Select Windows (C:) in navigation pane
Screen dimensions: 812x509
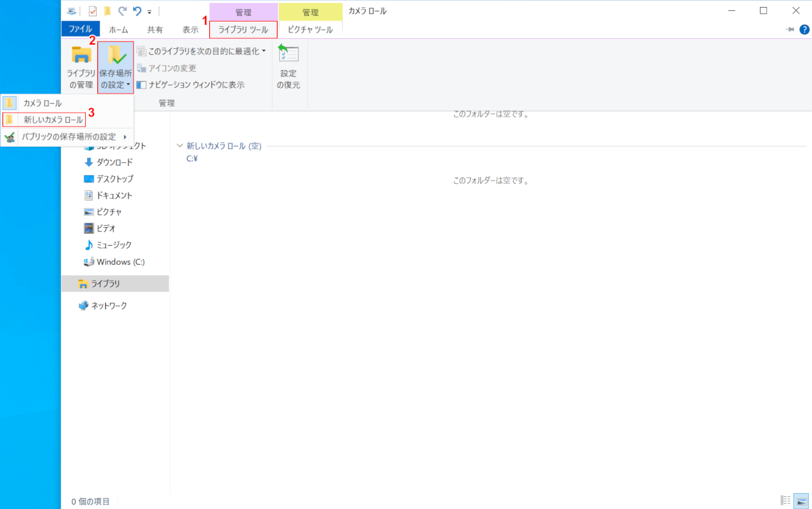[120, 261]
